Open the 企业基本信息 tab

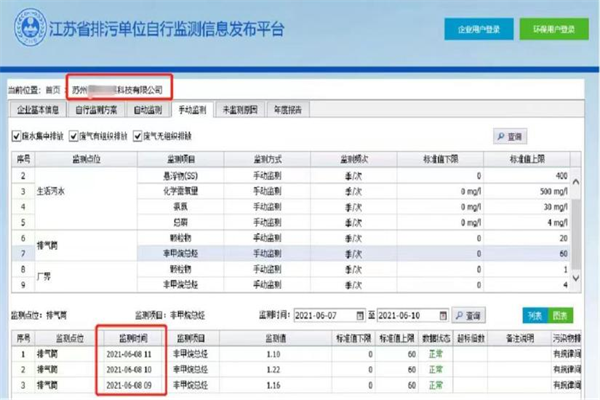(x=35, y=108)
